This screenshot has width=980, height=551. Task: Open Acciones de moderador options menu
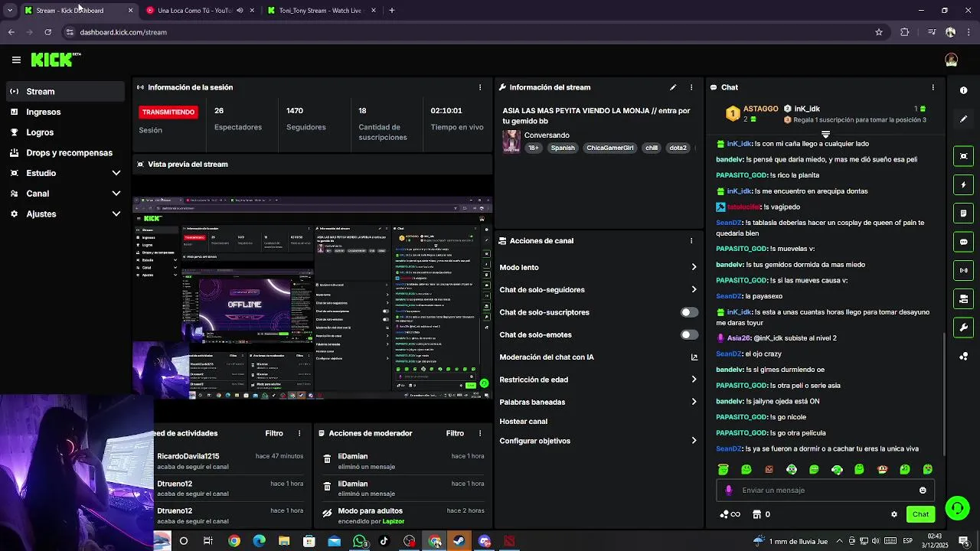click(480, 433)
